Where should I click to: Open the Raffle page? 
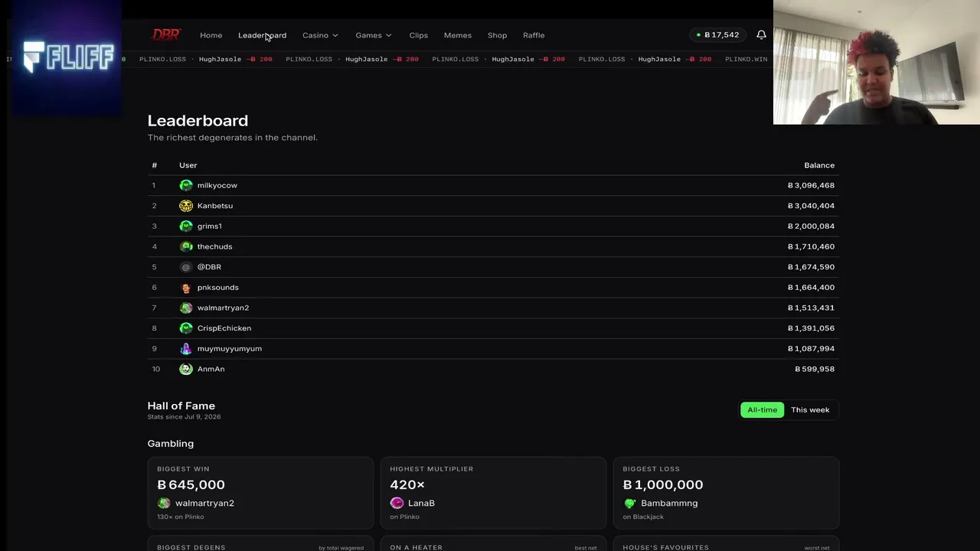pos(534,35)
